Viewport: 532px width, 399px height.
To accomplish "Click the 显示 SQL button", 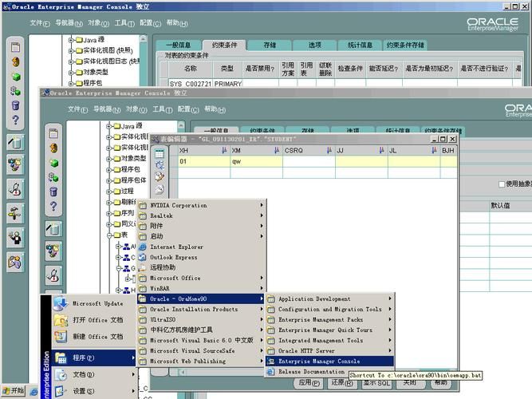I will click(376, 383).
